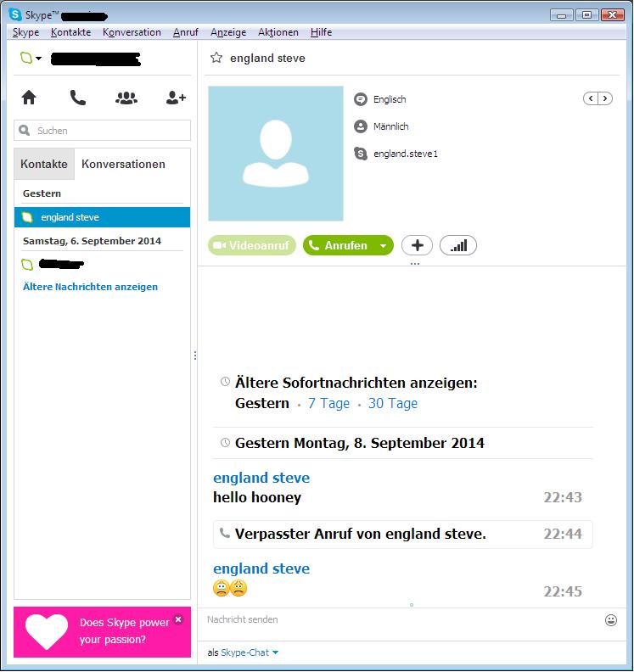Screen dimensions: 634x672
Task: Click the Gestern Montag, 8. September 2014 header
Action: 359,443
